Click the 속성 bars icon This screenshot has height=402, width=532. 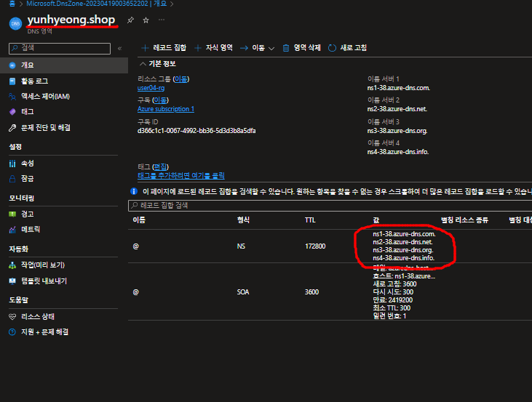pos(12,164)
